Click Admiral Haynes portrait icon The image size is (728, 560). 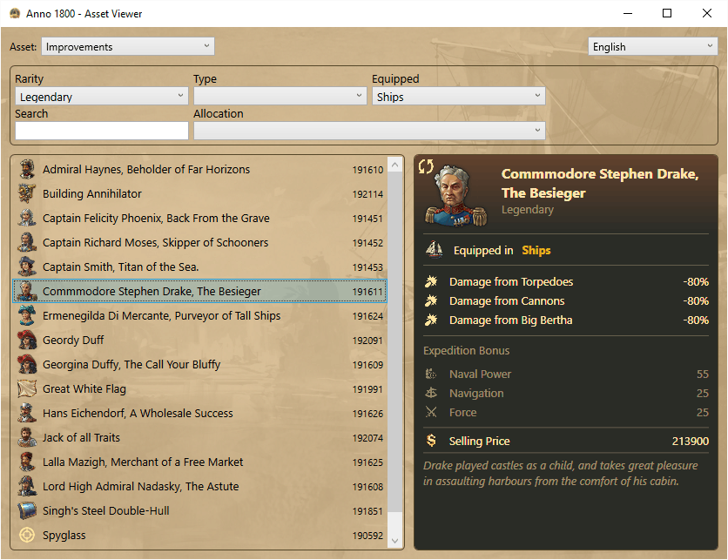[27, 169]
